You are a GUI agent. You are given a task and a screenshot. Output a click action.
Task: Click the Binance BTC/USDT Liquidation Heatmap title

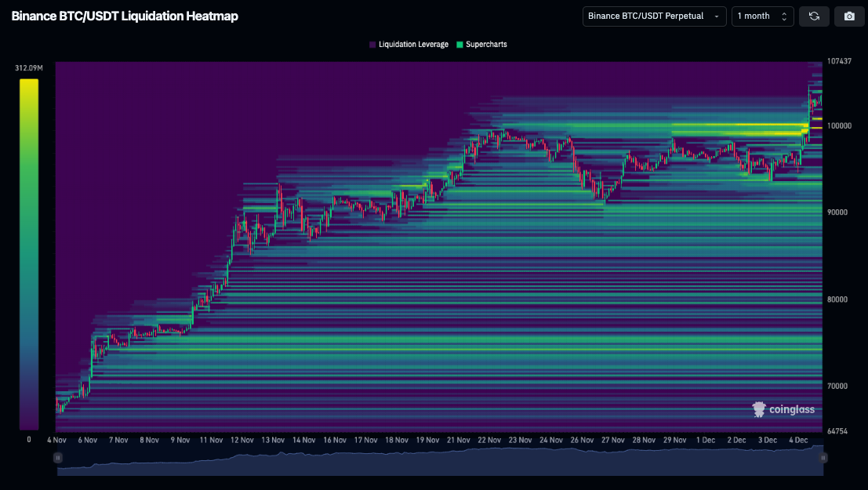(125, 16)
